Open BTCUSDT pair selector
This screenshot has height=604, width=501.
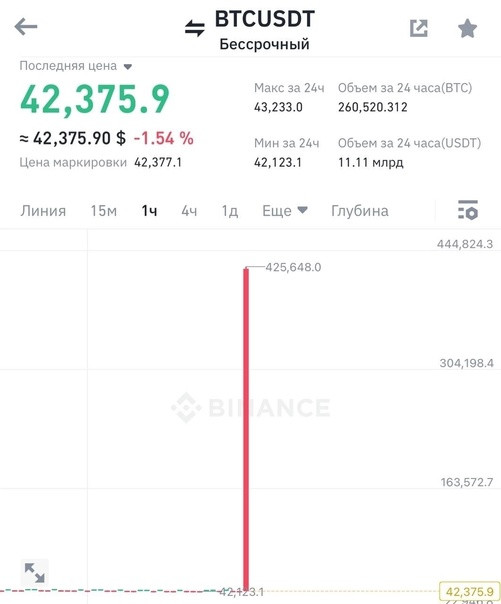click(x=265, y=19)
